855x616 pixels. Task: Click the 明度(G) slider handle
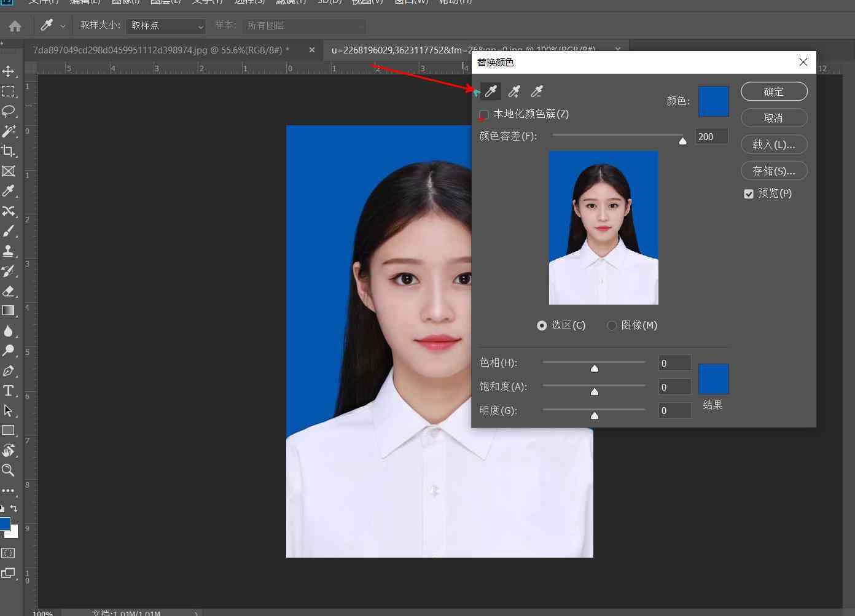[x=595, y=415]
